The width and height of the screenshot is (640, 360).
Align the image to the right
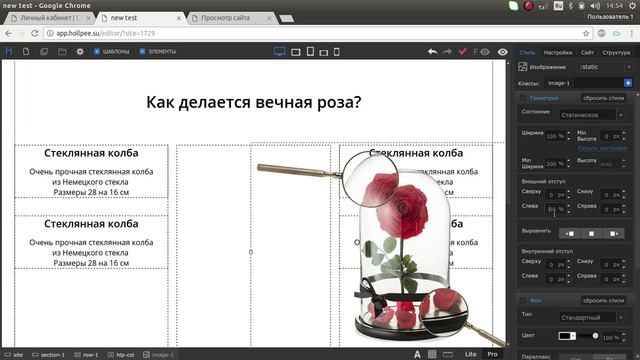pyautogui.click(x=613, y=233)
